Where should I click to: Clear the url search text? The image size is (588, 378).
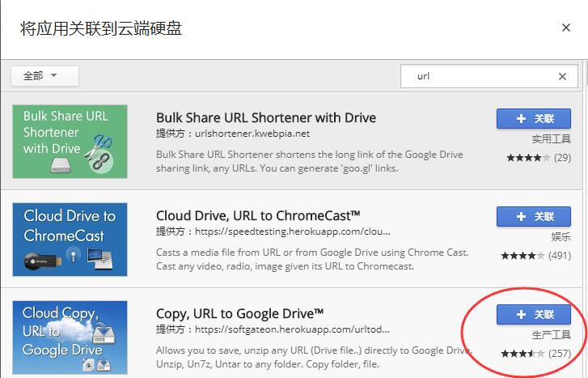562,77
